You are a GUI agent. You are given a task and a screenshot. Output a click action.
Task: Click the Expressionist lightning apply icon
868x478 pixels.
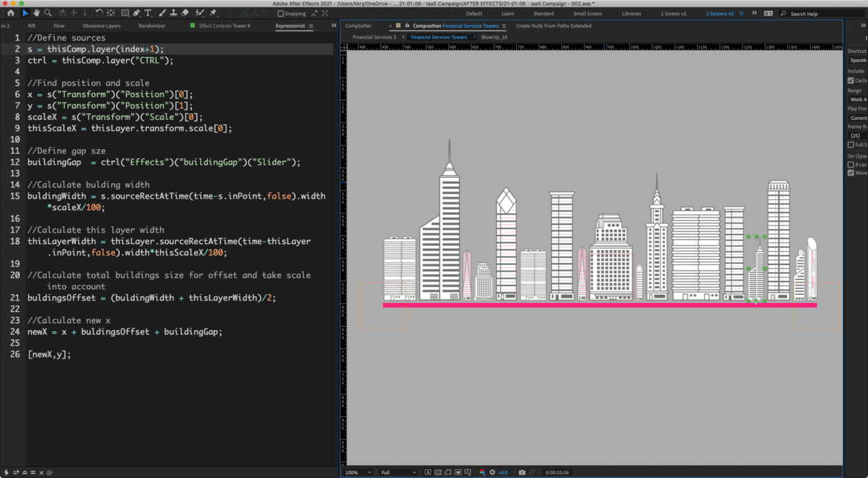pos(6,473)
